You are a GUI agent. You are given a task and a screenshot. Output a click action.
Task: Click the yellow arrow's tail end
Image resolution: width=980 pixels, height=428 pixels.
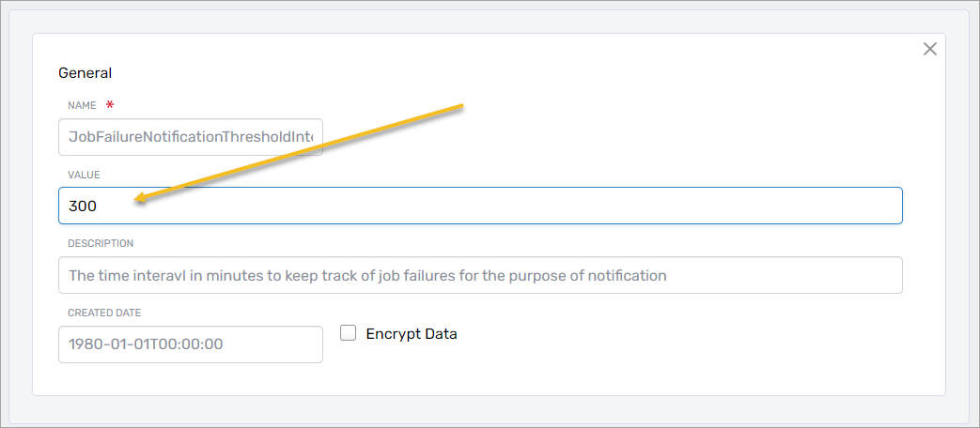(461, 107)
